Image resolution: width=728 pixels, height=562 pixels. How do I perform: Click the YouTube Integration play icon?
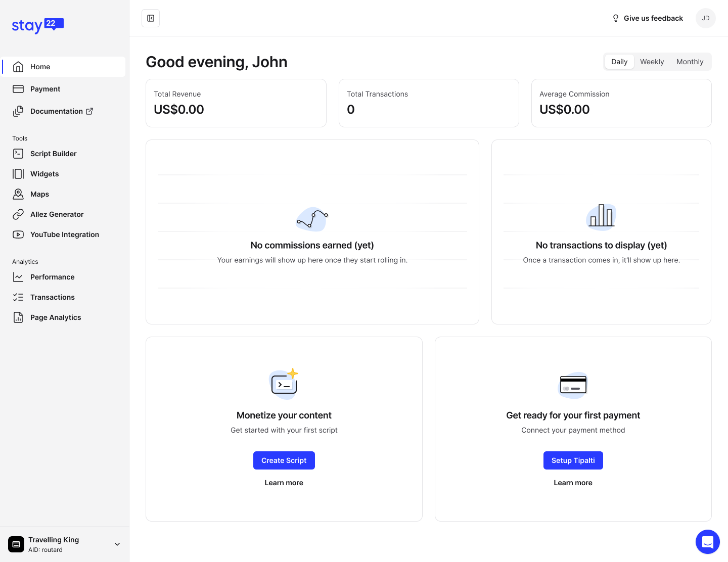click(x=18, y=235)
